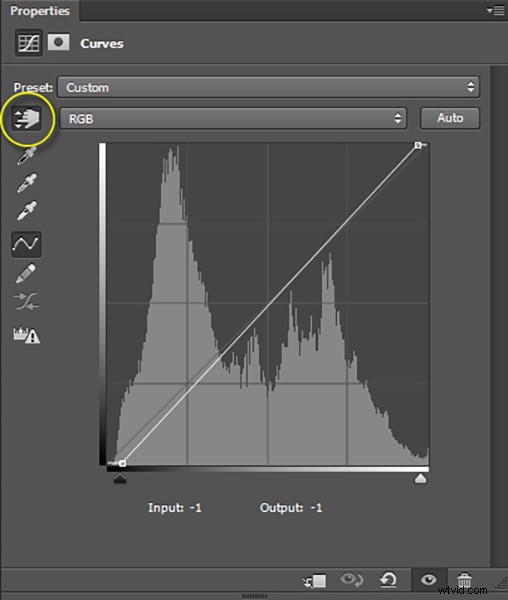This screenshot has height=600, width=508.
Task: Toggle adjustment layer visibility eye
Action: 428,580
